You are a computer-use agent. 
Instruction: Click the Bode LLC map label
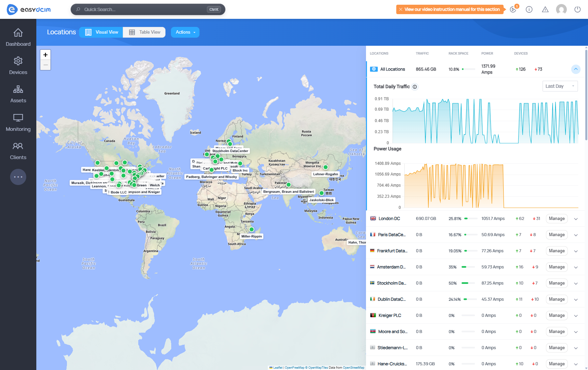pos(119,192)
